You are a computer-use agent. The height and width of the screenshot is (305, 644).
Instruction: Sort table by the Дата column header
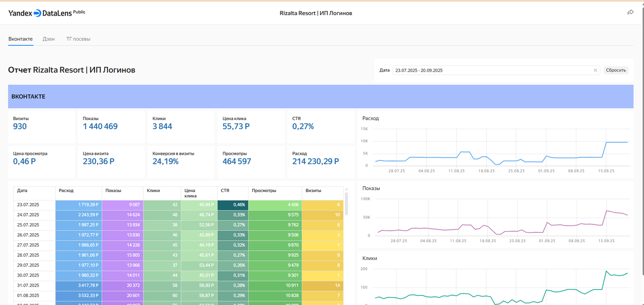tap(34, 193)
